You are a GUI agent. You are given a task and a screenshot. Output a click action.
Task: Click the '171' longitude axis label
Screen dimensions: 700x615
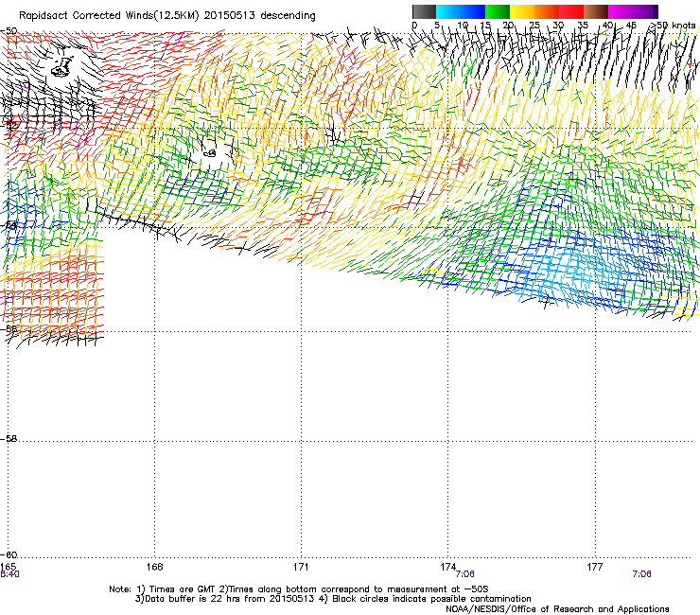coord(301,567)
